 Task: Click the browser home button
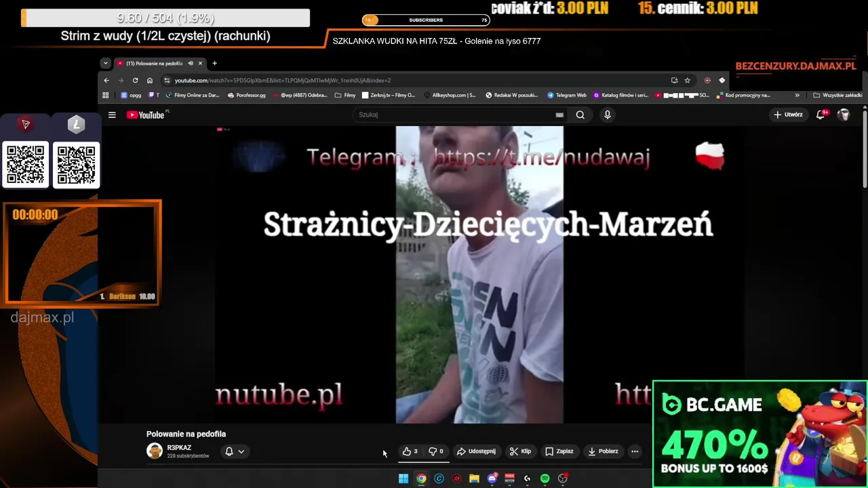pyautogui.click(x=150, y=80)
